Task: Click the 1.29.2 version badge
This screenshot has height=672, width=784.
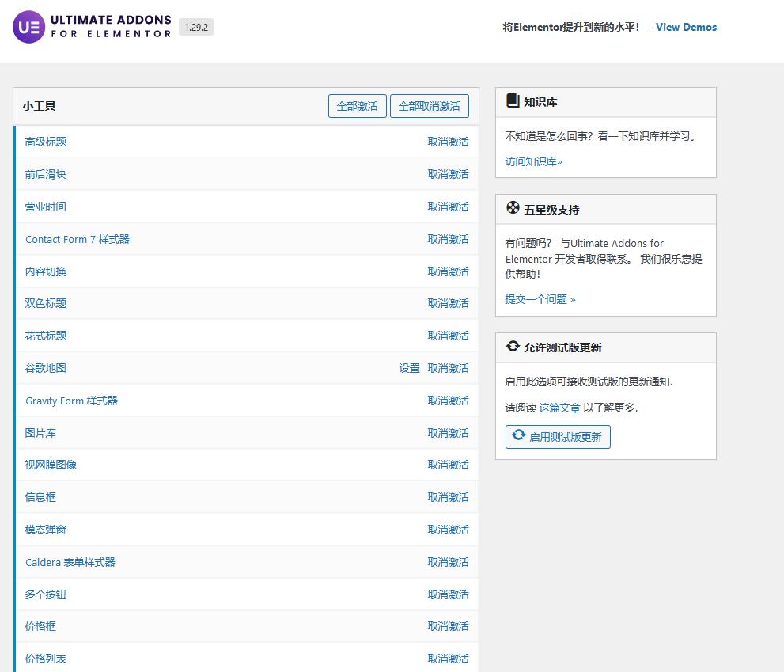Action: [x=196, y=27]
